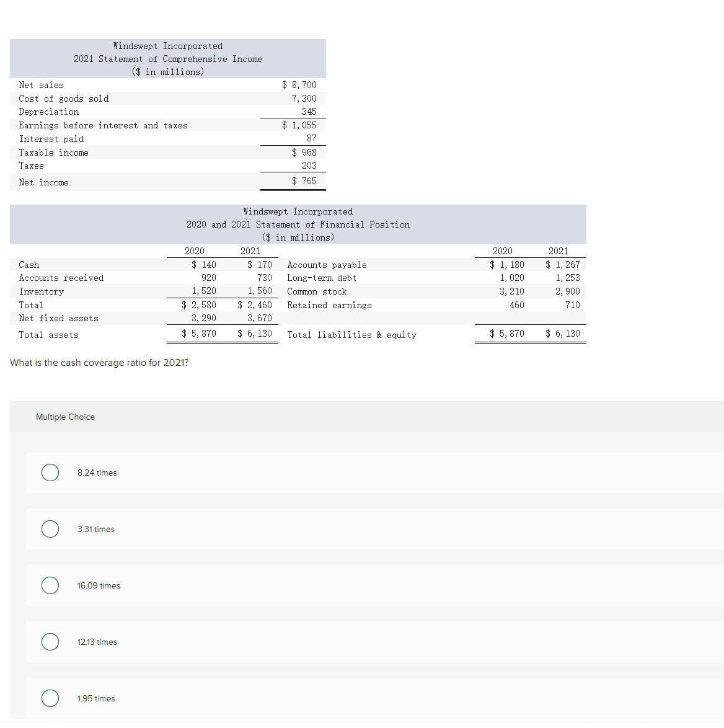Click the answer text 1.95 times

tap(96, 698)
